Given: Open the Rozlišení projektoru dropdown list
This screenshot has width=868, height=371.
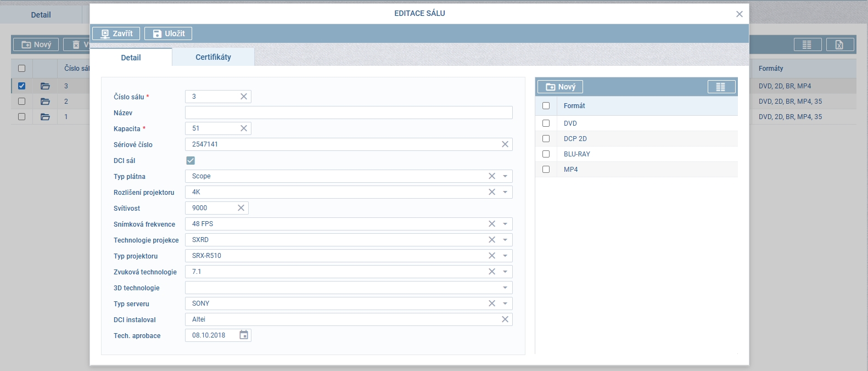Looking at the screenshot, I should click(x=505, y=192).
